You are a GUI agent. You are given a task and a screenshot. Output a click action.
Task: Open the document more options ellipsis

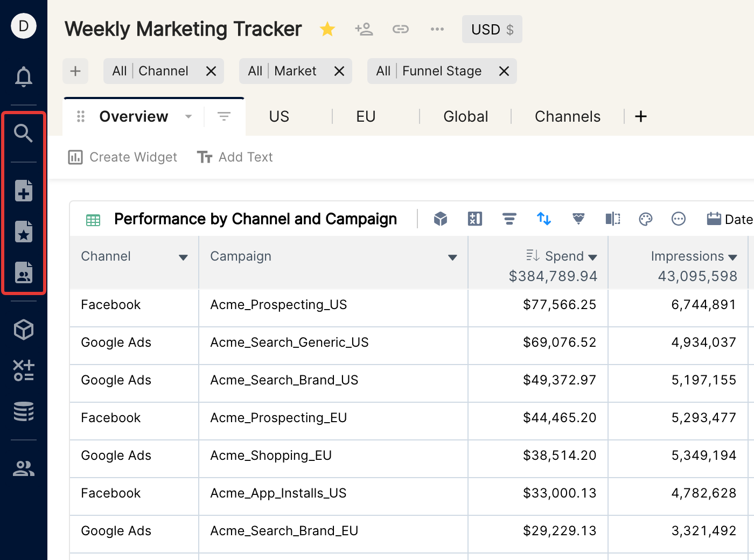coord(437,29)
